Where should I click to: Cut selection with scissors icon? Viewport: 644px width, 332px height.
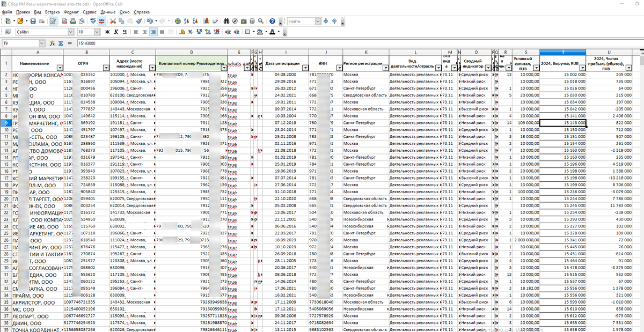113,21
